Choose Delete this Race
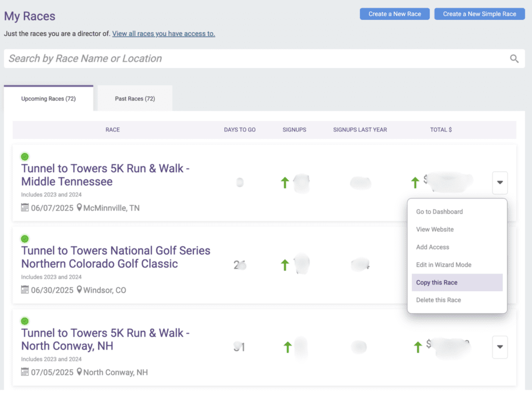The height and width of the screenshot is (413, 532). (457, 300)
